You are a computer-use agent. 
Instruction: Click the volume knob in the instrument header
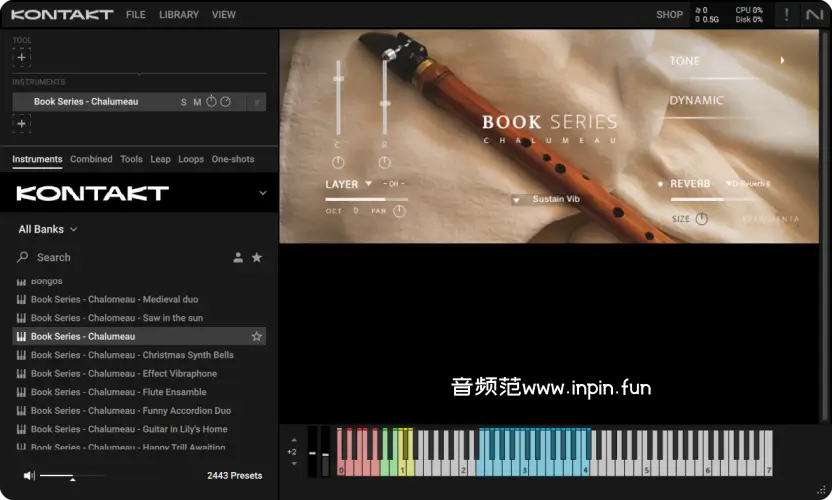tap(211, 101)
